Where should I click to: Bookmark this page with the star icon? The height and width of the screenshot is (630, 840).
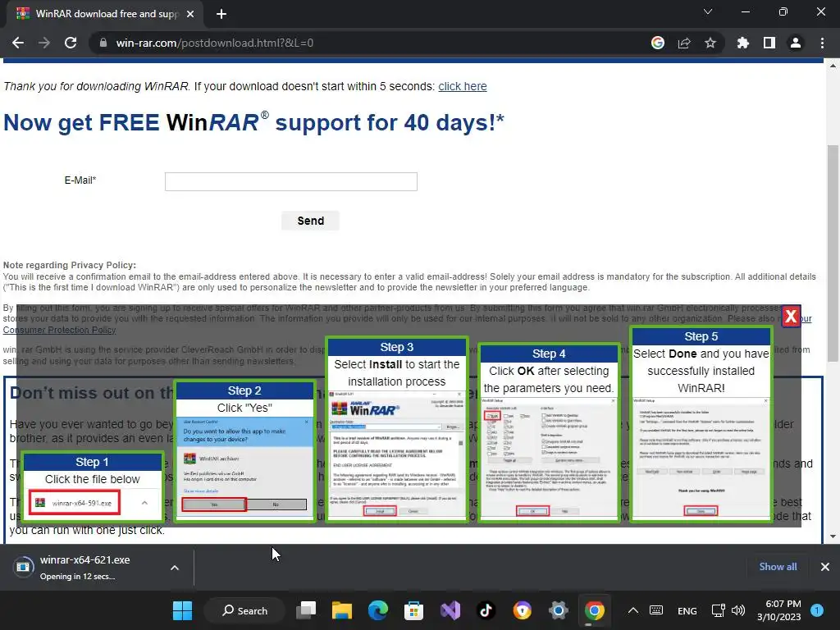[710, 43]
